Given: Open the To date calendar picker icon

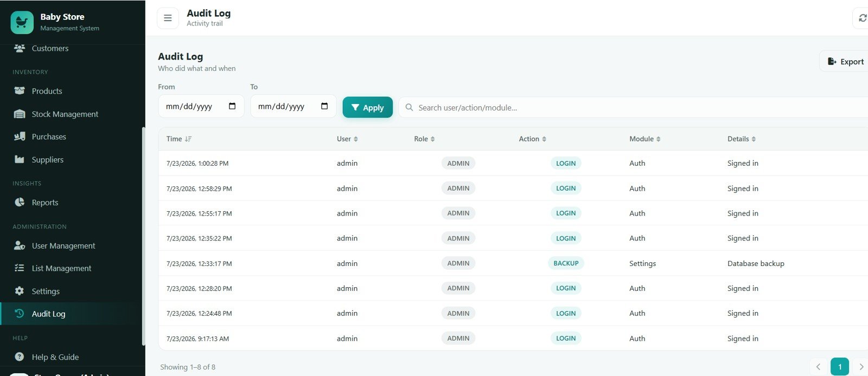Looking at the screenshot, I should [324, 106].
